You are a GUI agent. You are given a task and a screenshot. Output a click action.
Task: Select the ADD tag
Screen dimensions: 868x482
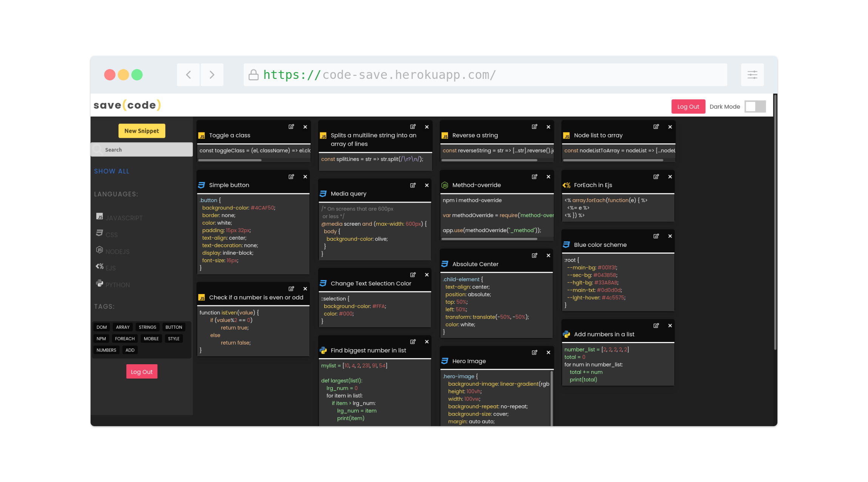pos(130,350)
